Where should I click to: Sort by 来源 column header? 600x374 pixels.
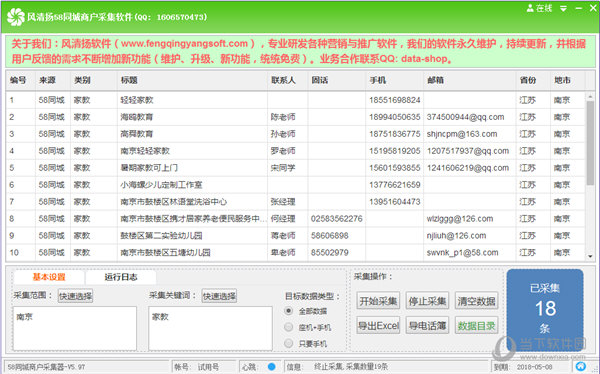click(x=53, y=80)
